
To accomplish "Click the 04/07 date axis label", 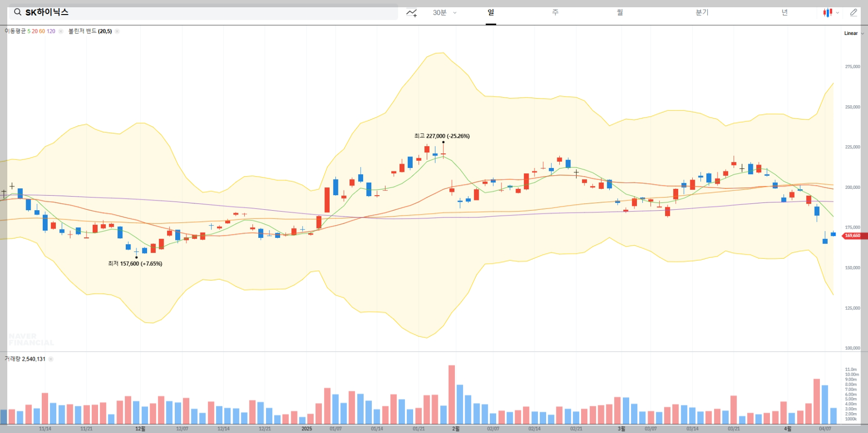I will 825,429.
